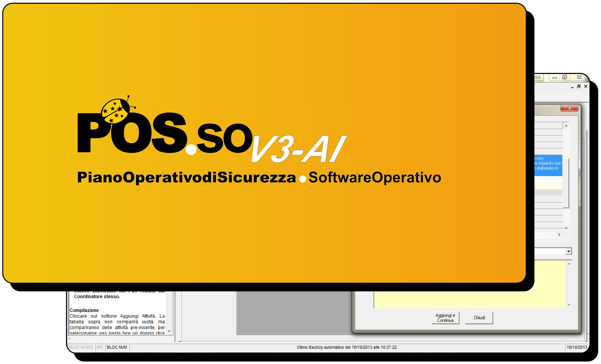
Task: Click the help panel horizontal scroll-left arrow
Action: pyautogui.click(x=69, y=338)
